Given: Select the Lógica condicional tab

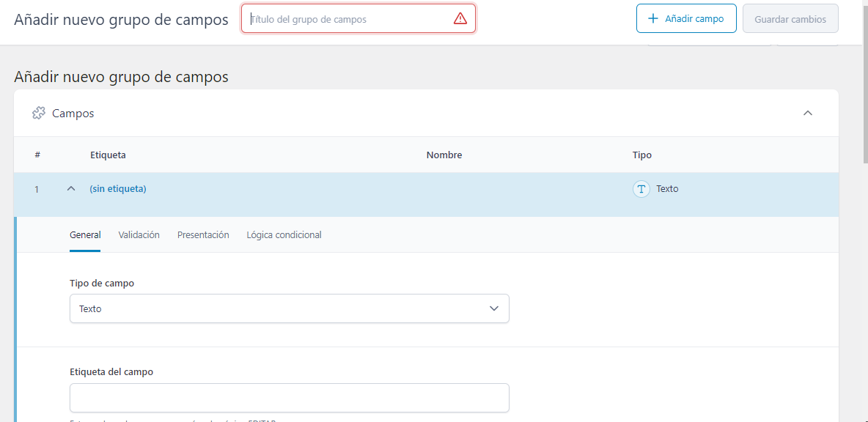Looking at the screenshot, I should pyautogui.click(x=284, y=235).
